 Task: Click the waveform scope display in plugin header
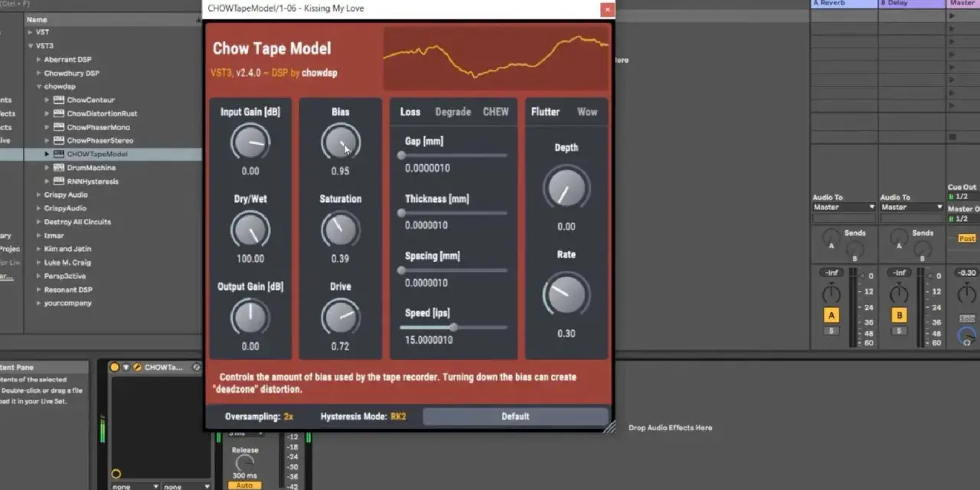(x=496, y=58)
